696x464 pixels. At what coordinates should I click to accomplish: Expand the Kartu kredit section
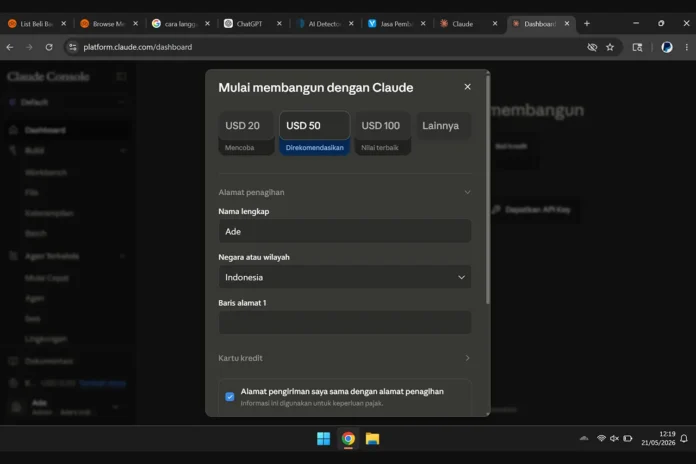coord(344,358)
